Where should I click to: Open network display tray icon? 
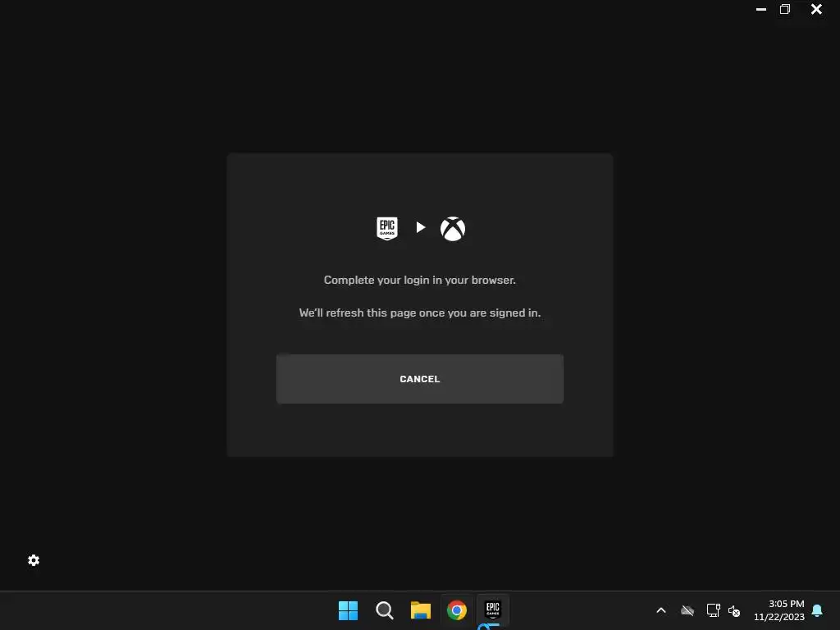(713, 610)
